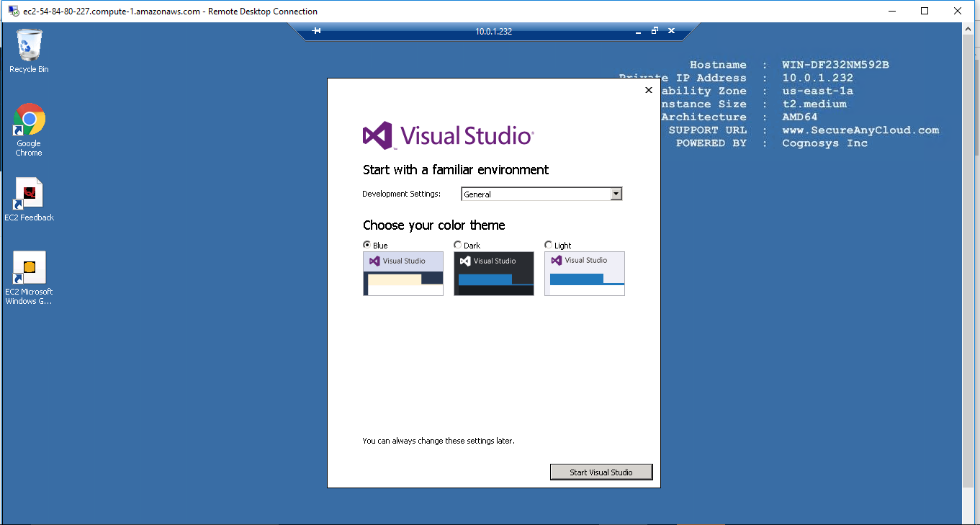
Task: Select the Light color theme radio button
Action: (x=549, y=245)
